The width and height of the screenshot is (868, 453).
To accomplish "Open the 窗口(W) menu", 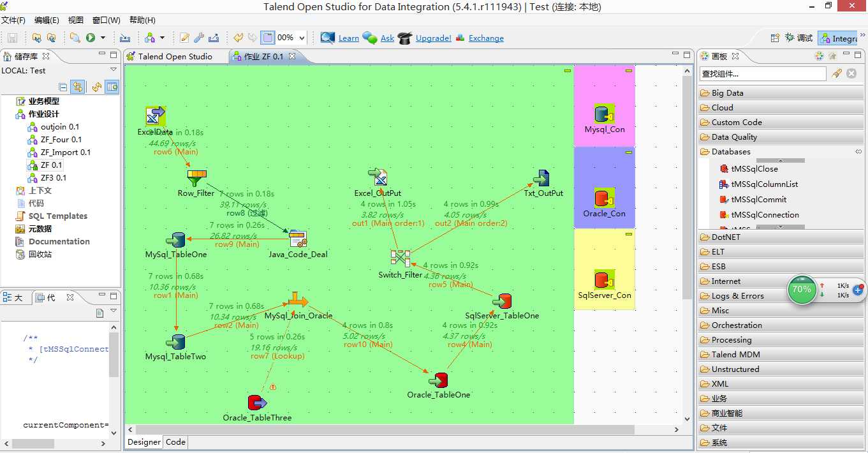I will [107, 20].
